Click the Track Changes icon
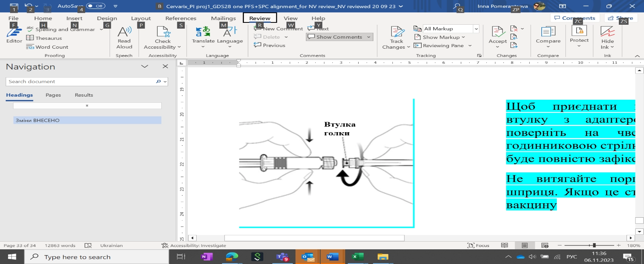 coord(397,32)
